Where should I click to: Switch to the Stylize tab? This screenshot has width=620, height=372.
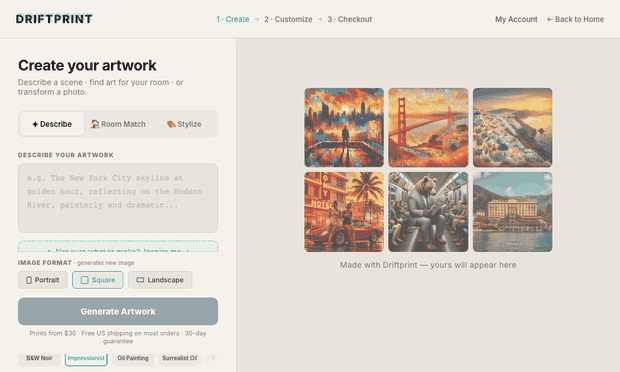tap(184, 124)
